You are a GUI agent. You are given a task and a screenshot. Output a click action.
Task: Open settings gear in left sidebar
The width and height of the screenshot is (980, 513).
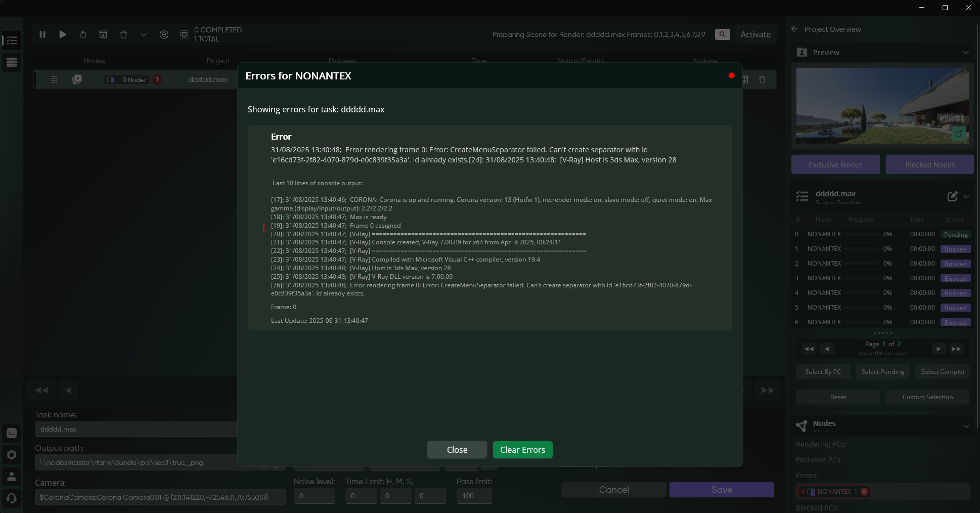(x=12, y=455)
